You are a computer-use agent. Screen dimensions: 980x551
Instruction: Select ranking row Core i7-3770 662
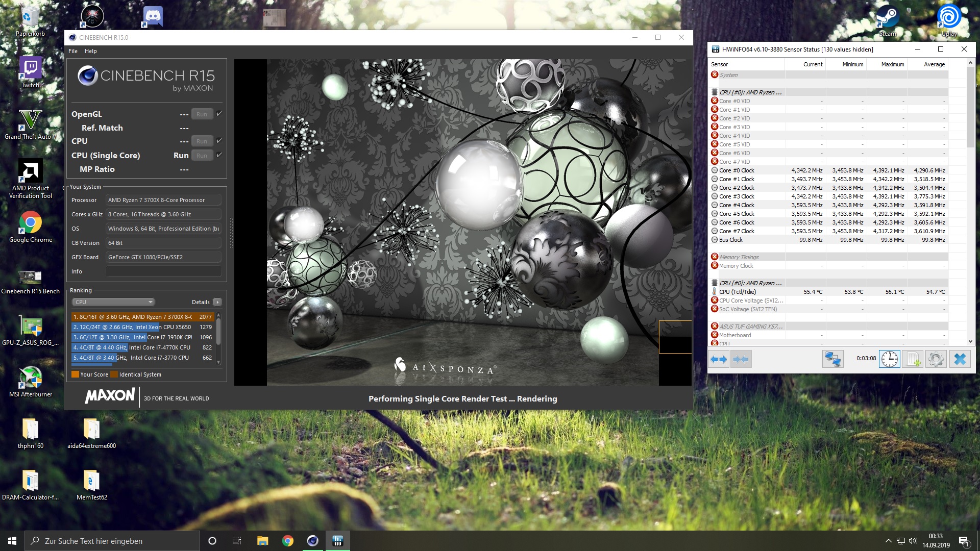(x=142, y=358)
